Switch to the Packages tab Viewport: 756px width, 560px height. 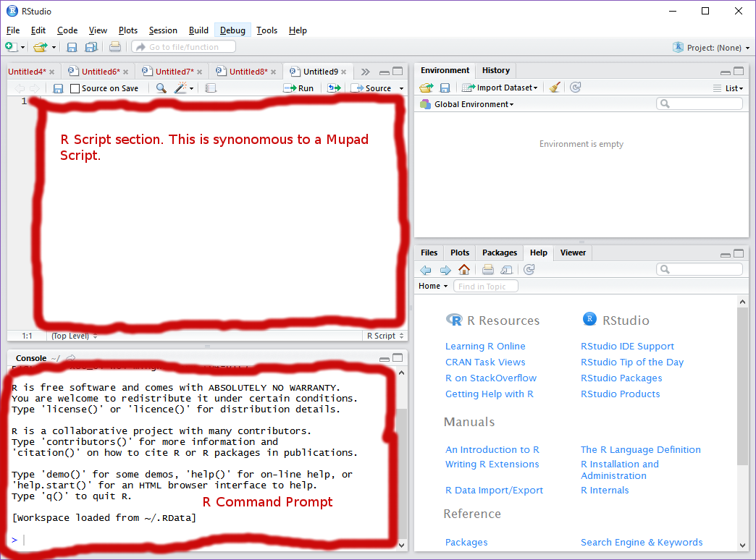500,253
